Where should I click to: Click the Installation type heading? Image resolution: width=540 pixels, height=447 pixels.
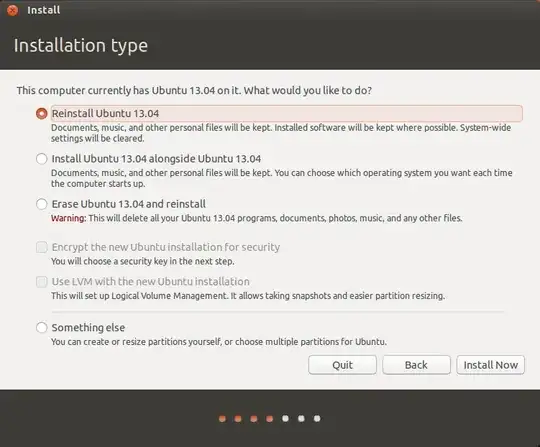click(81, 45)
